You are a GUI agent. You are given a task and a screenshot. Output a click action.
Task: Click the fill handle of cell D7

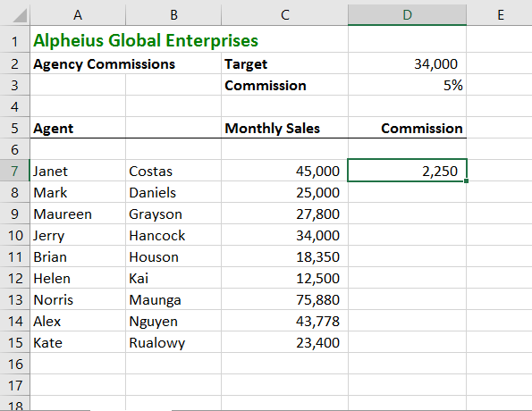pyautogui.click(x=466, y=181)
